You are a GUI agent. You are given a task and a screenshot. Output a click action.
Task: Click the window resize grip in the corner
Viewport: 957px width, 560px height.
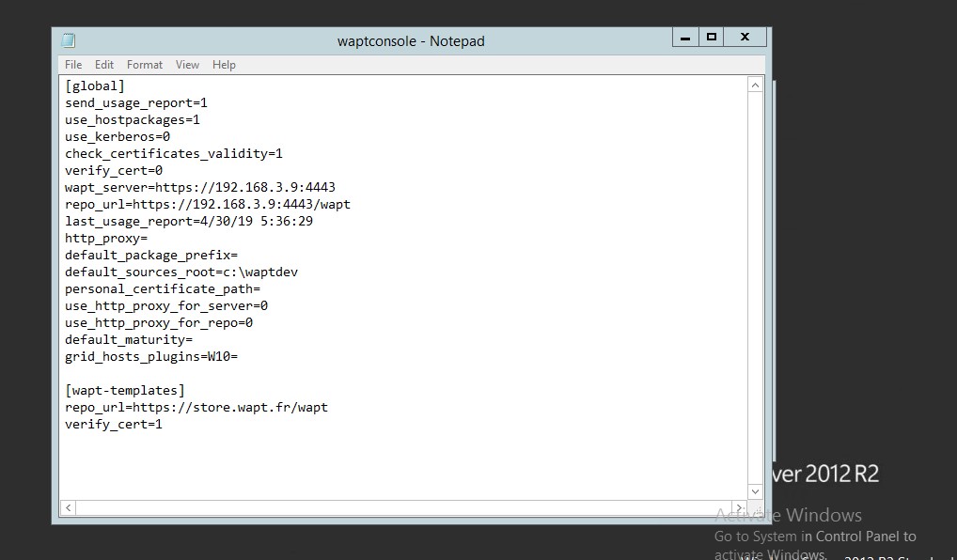coord(756,508)
